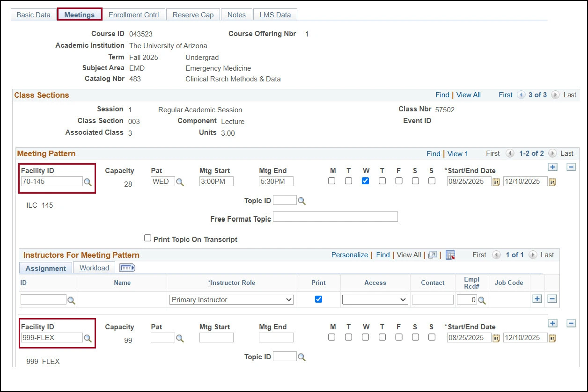Check Friday box for 70-145 meeting
This screenshot has height=392, width=588.
pos(399,181)
